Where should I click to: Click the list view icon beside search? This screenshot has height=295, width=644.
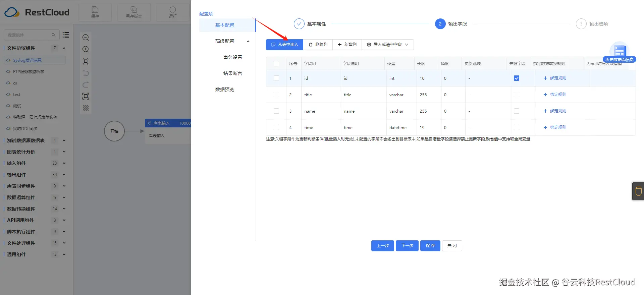66,35
